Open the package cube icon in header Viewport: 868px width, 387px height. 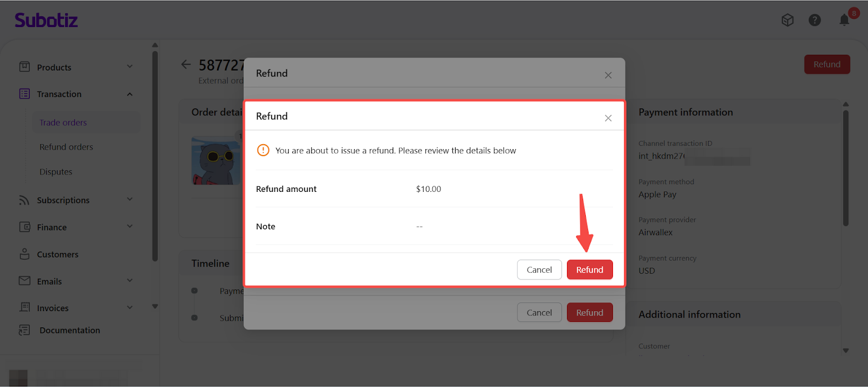point(787,20)
